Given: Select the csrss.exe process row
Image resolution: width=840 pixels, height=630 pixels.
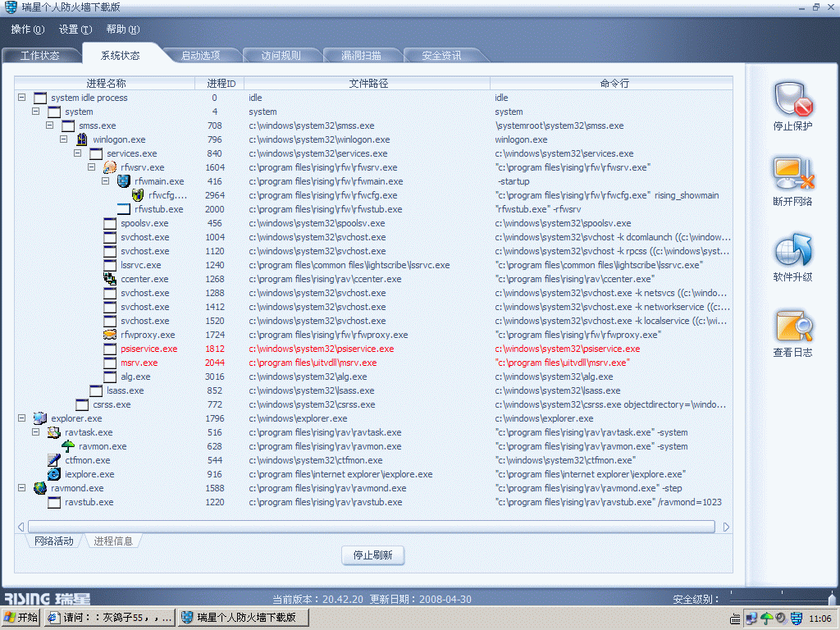Looking at the screenshot, I should click(373, 404).
